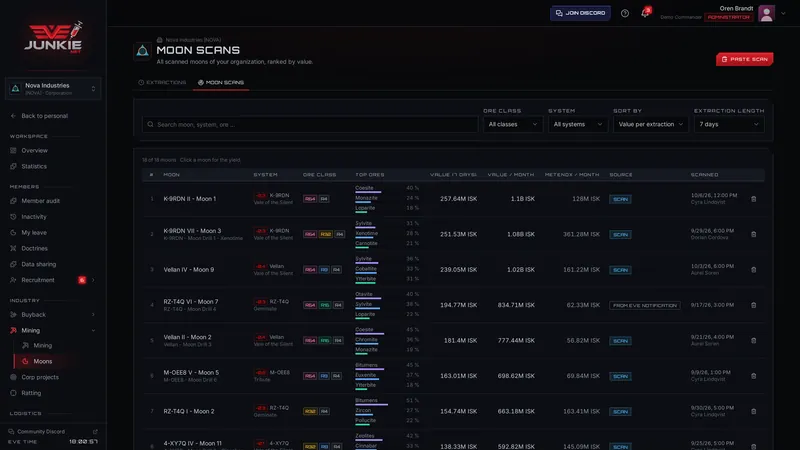
Task: Click the R64 badge for K-9RDN II - Moon 1
Action: (310, 199)
